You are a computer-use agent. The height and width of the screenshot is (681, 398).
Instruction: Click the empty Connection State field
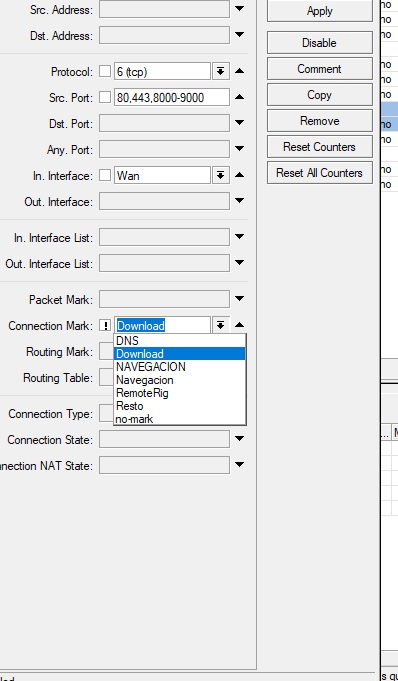point(164,439)
